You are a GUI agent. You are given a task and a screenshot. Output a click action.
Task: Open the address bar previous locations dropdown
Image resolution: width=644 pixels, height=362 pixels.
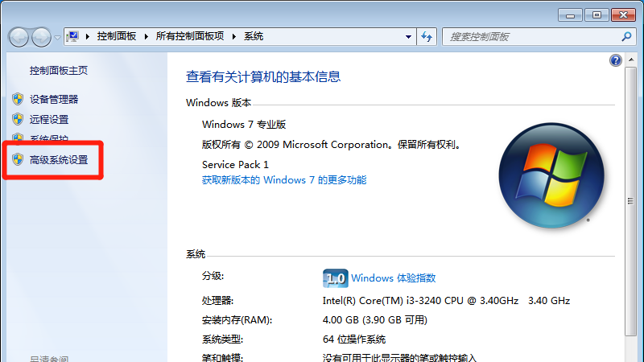[x=408, y=36]
